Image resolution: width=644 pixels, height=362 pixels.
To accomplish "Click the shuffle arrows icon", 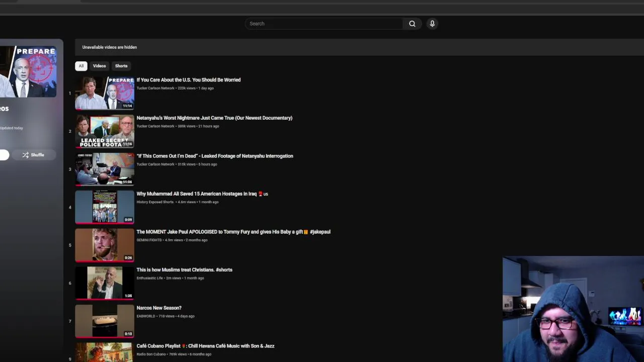I will tap(25, 155).
